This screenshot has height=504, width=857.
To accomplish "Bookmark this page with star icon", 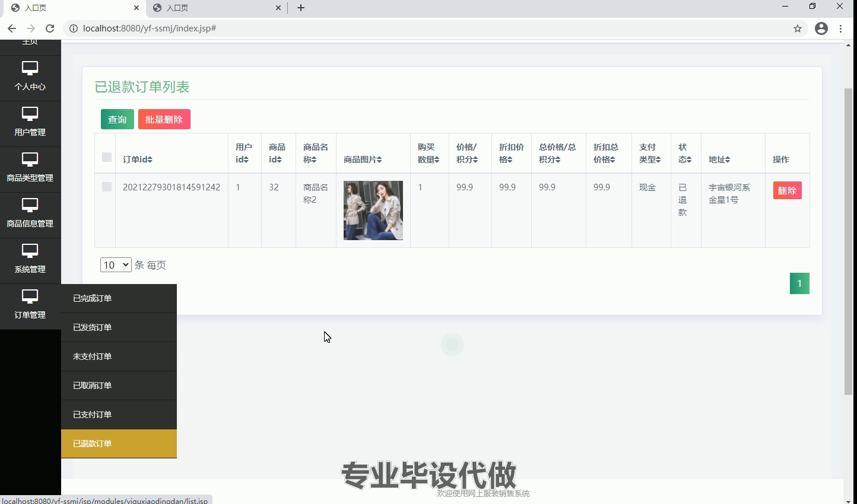I will 798,28.
